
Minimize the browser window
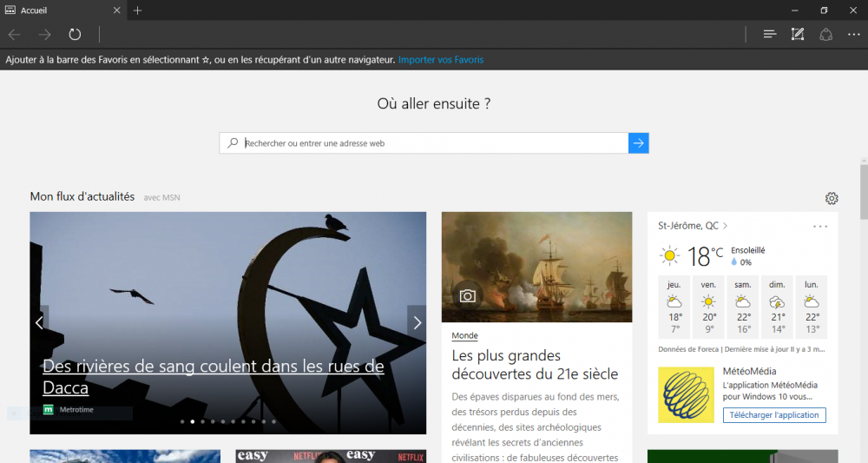pos(795,10)
